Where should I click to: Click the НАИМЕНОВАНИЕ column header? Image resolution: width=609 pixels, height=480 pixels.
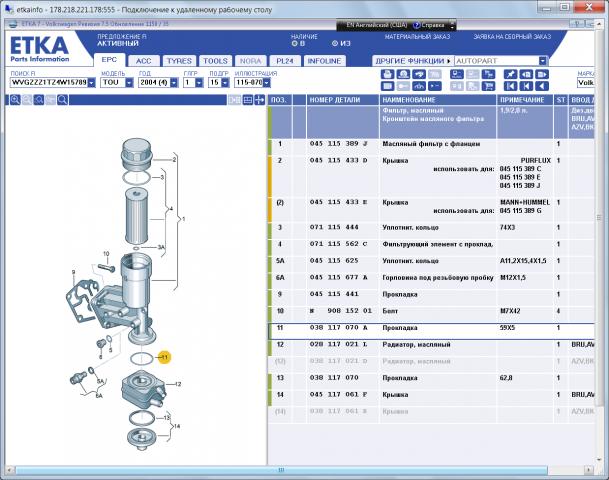click(x=438, y=100)
